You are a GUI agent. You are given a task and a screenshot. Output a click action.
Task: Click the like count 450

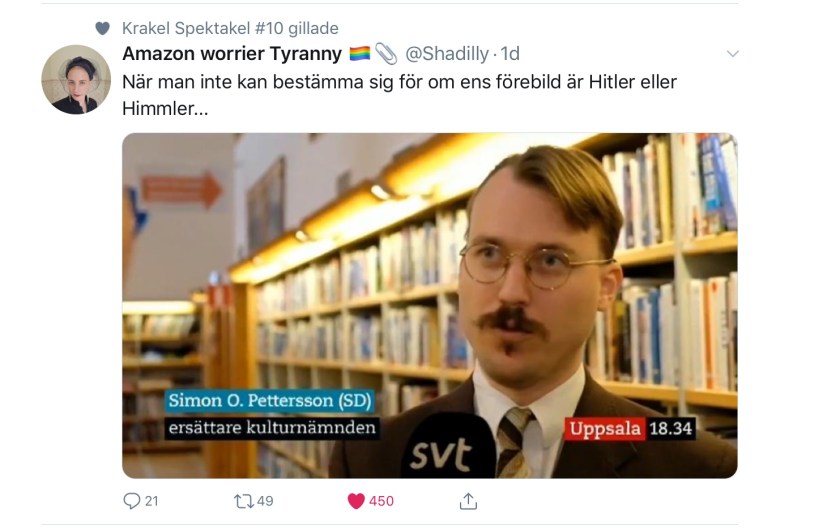[x=381, y=501]
